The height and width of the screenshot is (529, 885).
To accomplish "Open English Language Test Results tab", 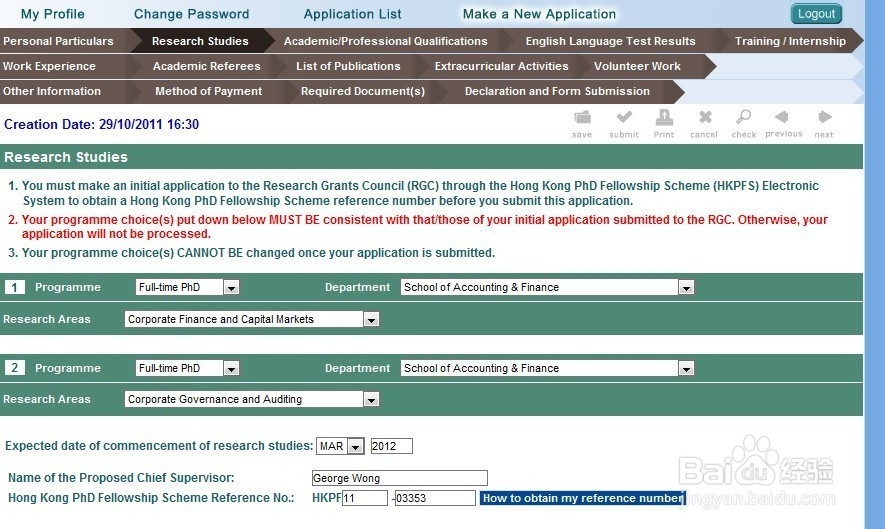I will pyautogui.click(x=610, y=41).
